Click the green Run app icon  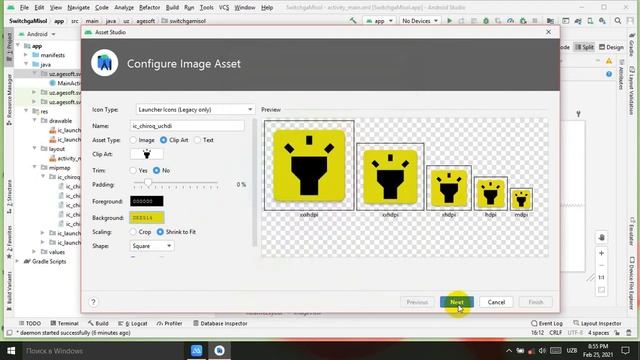[449, 20]
